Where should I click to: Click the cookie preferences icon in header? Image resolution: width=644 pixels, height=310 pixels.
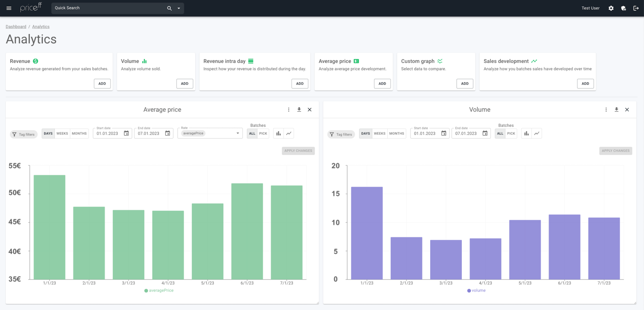(623, 8)
